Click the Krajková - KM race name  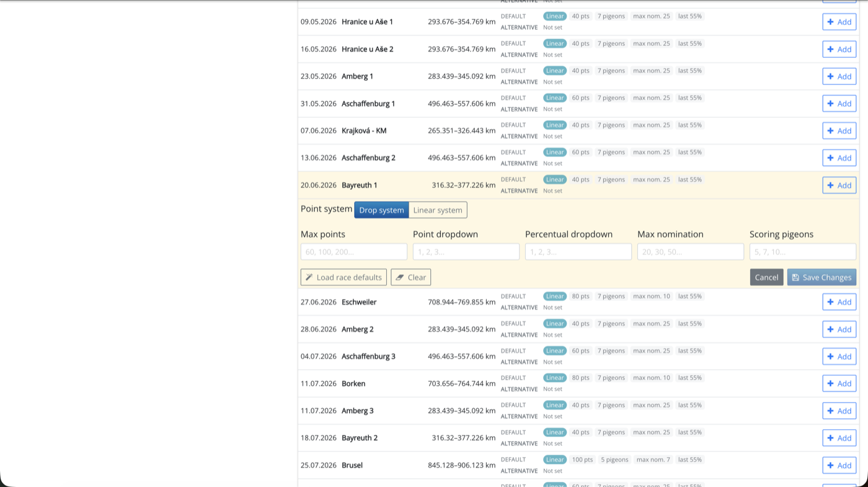coord(364,131)
